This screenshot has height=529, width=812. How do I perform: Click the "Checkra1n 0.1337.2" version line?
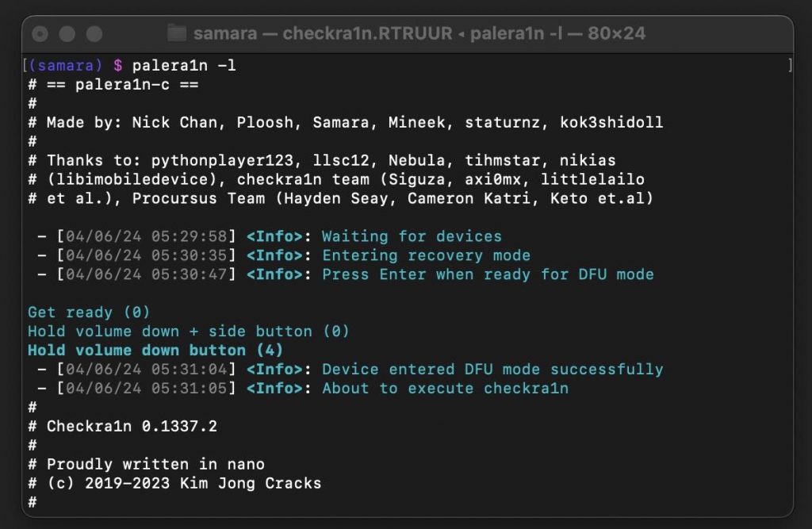coord(132,427)
